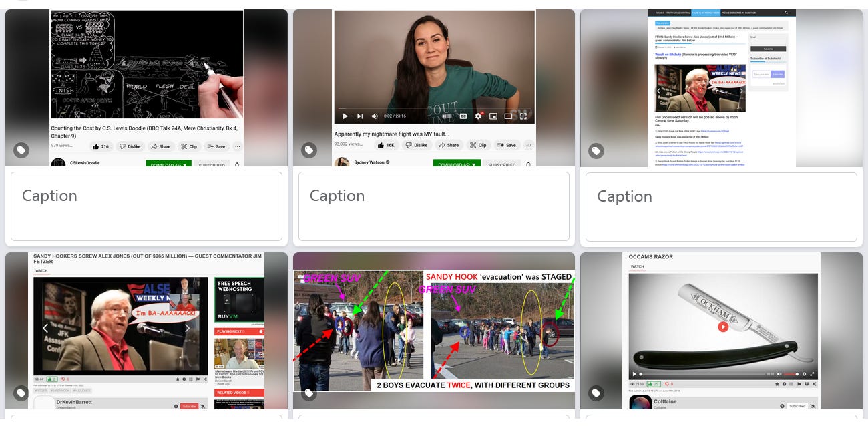
Task: Click the FREE SPEECH WEBHOSTING BuyVM ad
Action: [239, 301]
